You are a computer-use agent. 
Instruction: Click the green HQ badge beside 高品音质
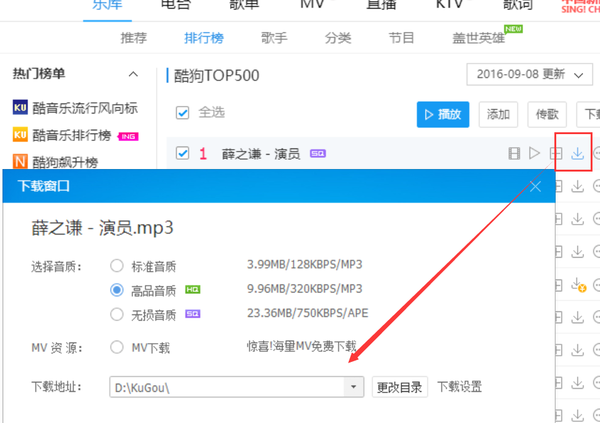(x=192, y=289)
